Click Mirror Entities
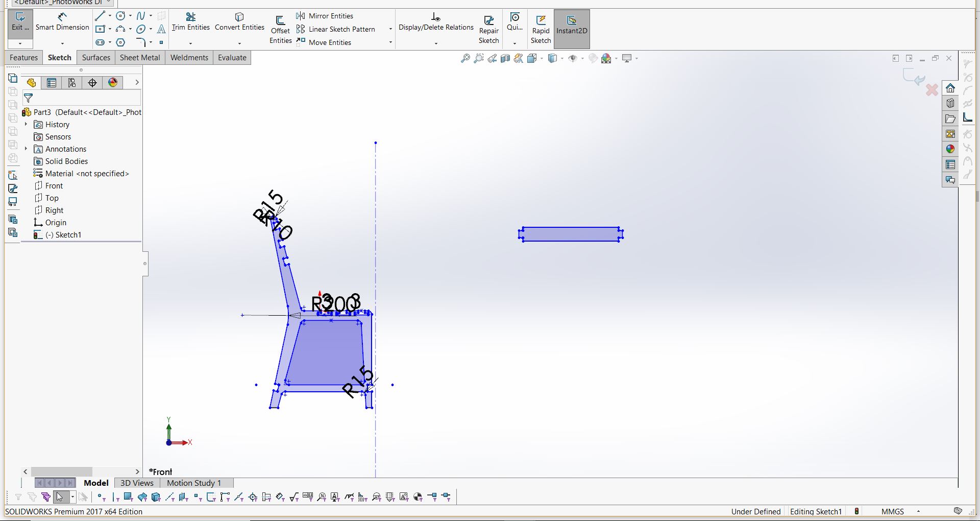This screenshot has width=980, height=521. [x=325, y=16]
